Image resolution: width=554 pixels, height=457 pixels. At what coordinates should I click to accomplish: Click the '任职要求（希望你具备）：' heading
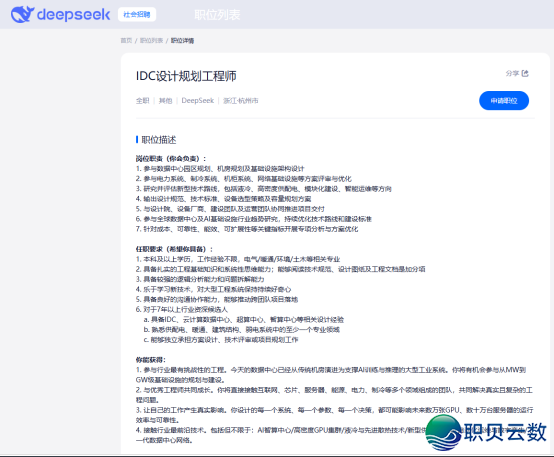click(x=175, y=249)
